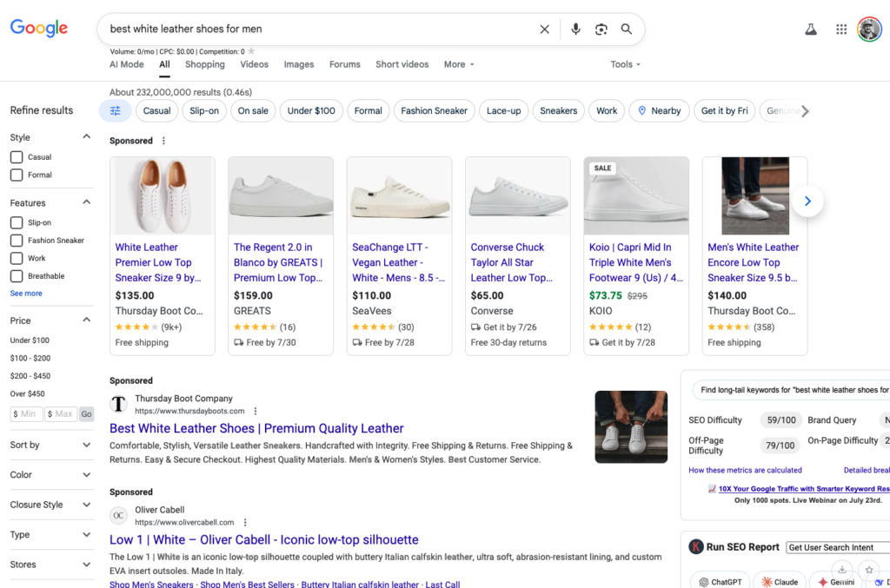Click the Nearby location chip
Screen dimensions: 890x588
tap(659, 110)
